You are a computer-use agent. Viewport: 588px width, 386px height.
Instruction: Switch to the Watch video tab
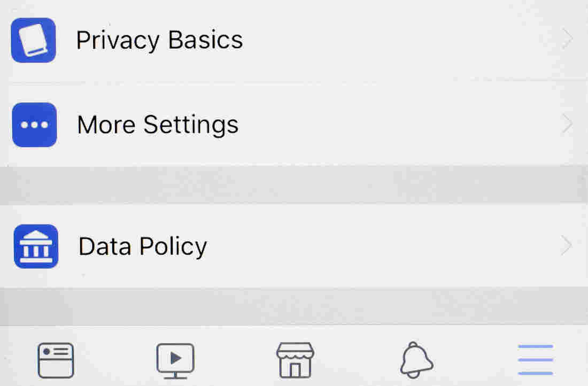click(175, 360)
